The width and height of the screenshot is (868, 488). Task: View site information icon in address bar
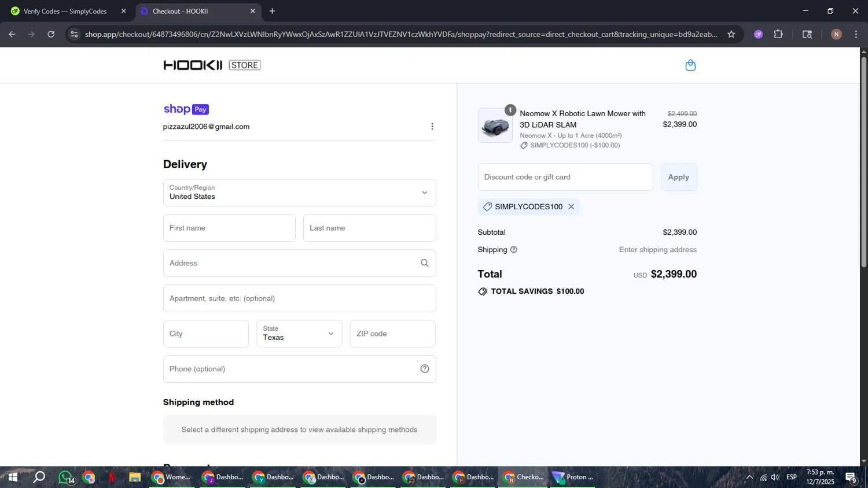[x=73, y=34]
